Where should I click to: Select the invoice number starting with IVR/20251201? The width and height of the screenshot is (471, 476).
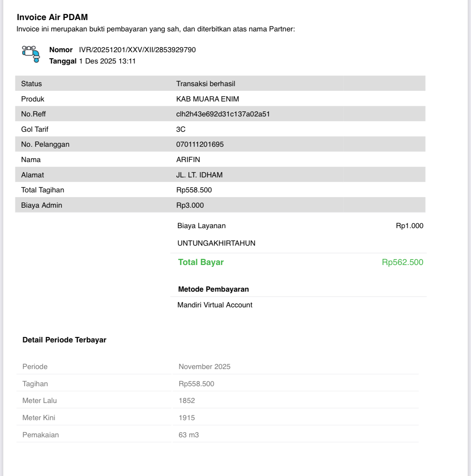point(137,50)
